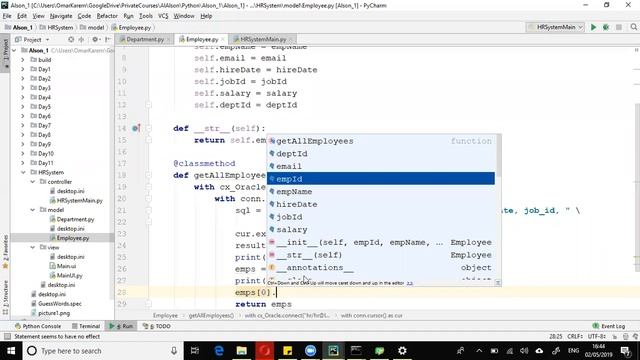Click the completion popup scrollbar
Screen dimensions: 640x360
click(498, 155)
